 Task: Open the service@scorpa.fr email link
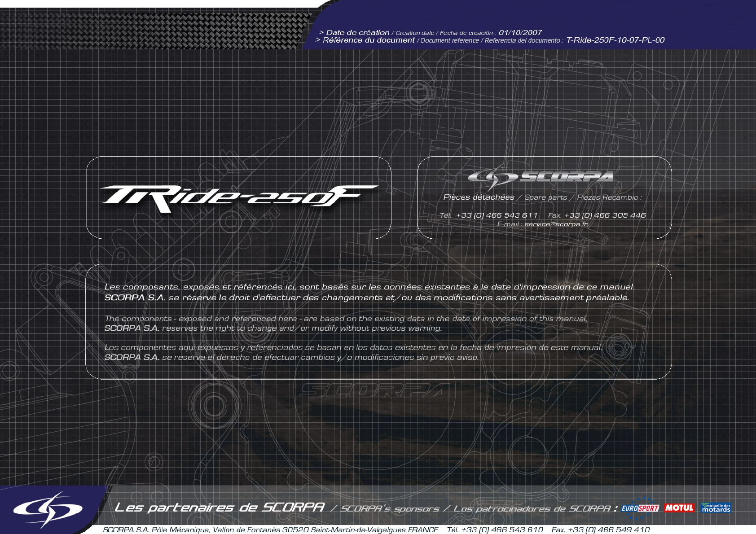[x=556, y=224]
